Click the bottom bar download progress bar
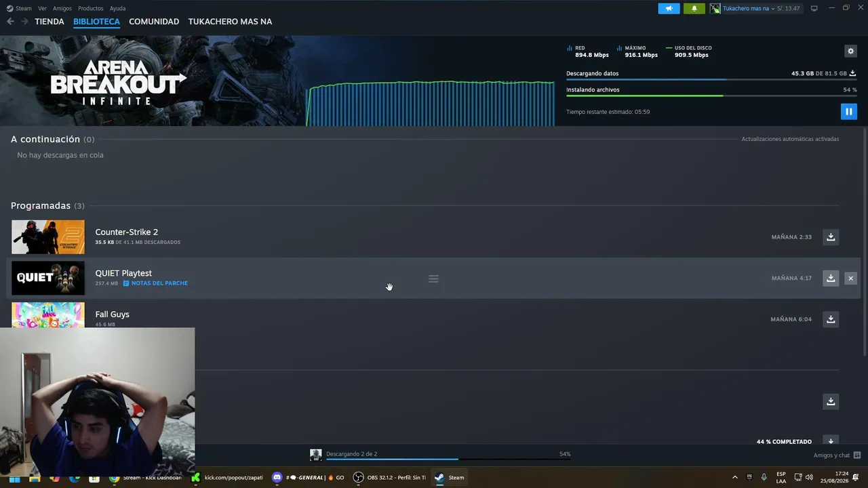868x488 pixels. (x=448, y=460)
